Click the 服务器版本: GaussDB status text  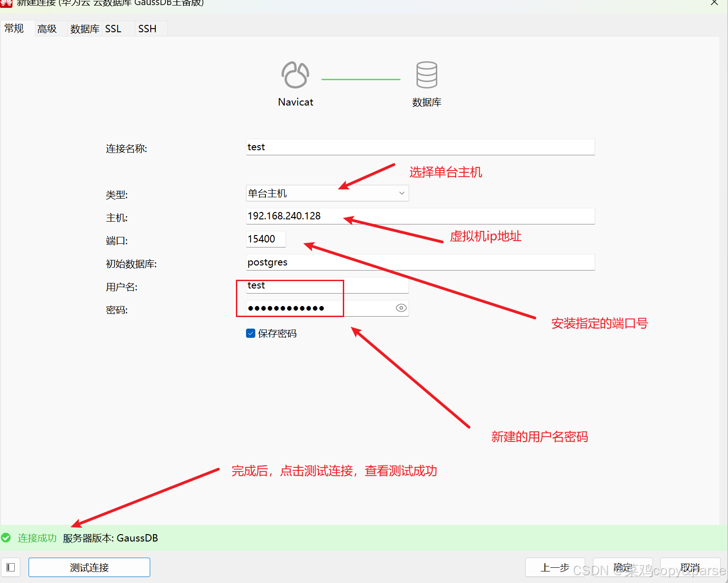pyautogui.click(x=111, y=538)
